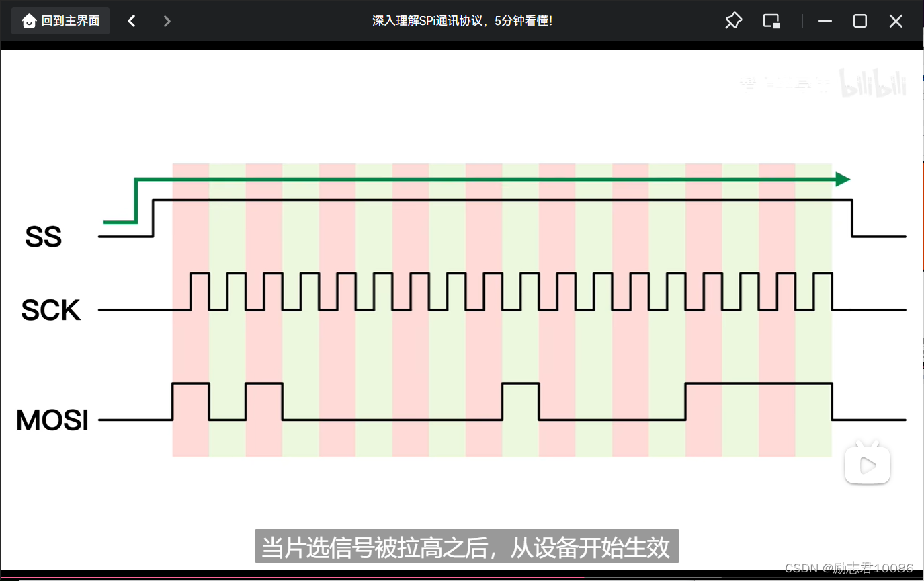The image size is (924, 581).
Task: Click the 回到主界面 home button
Action: [60, 21]
